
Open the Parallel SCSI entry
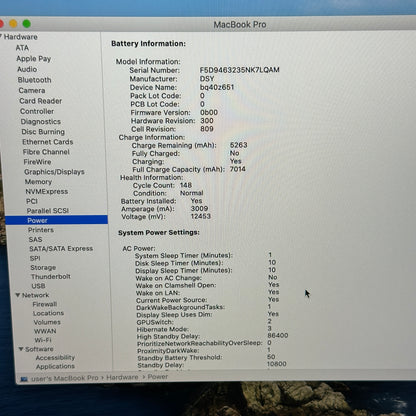point(48,211)
